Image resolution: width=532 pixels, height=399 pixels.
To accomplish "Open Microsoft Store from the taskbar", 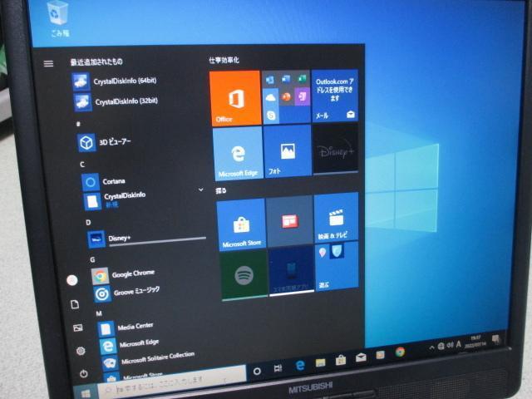I will (341, 360).
